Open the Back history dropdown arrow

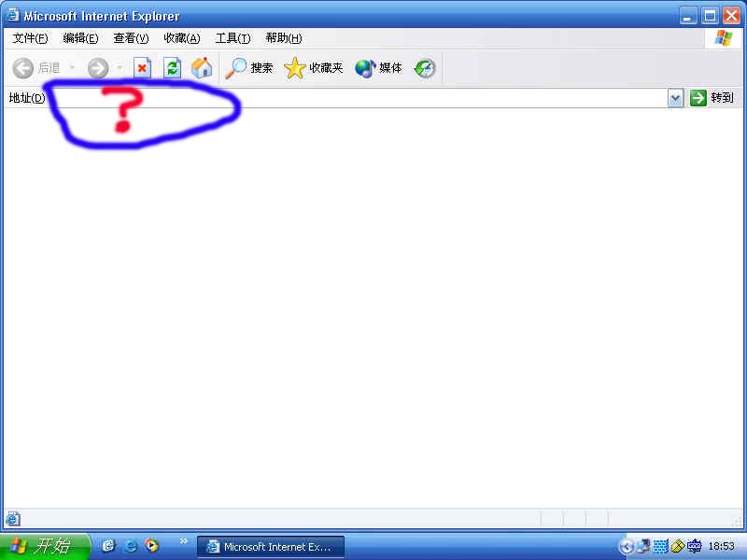coord(72,68)
